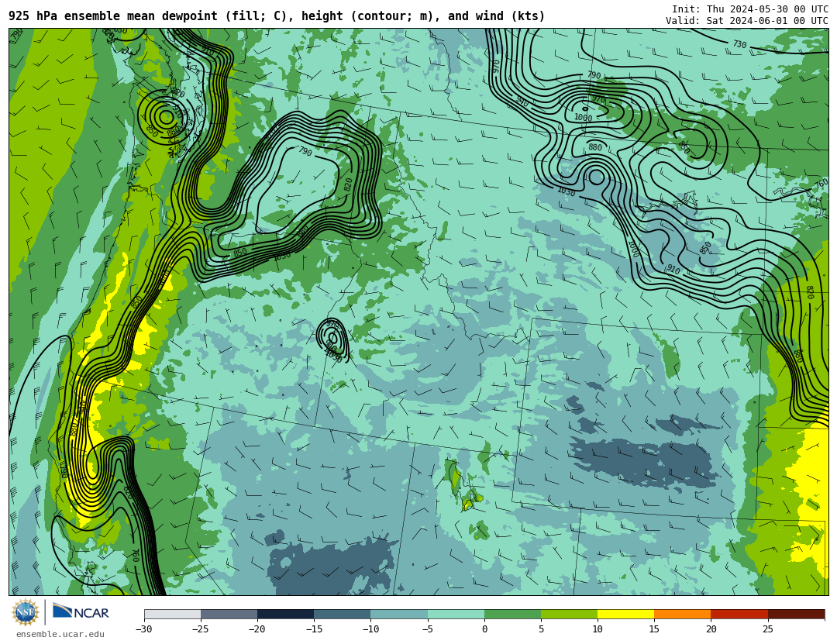Image resolution: width=837 pixels, height=644 pixels.
Task: Click the lime 5 to 10 colorbar swatch
Action: point(569,614)
